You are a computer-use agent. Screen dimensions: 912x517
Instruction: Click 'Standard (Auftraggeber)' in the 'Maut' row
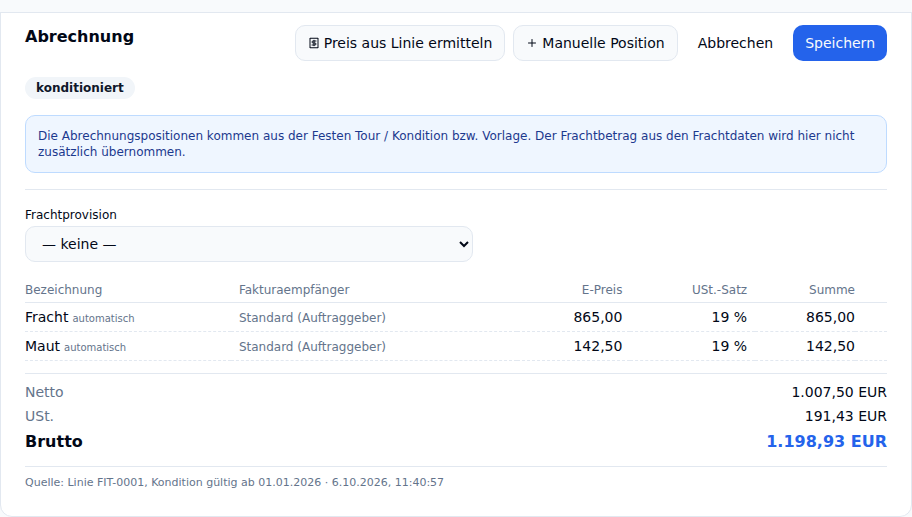[312, 347]
